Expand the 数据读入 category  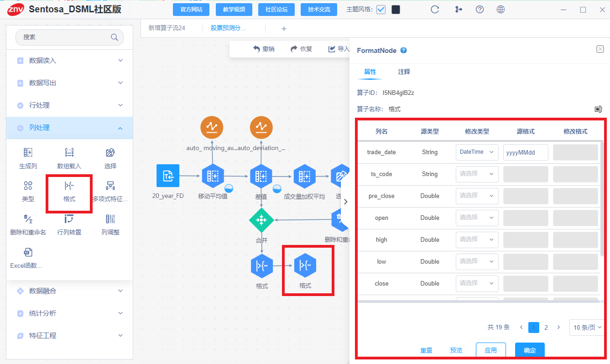point(70,60)
